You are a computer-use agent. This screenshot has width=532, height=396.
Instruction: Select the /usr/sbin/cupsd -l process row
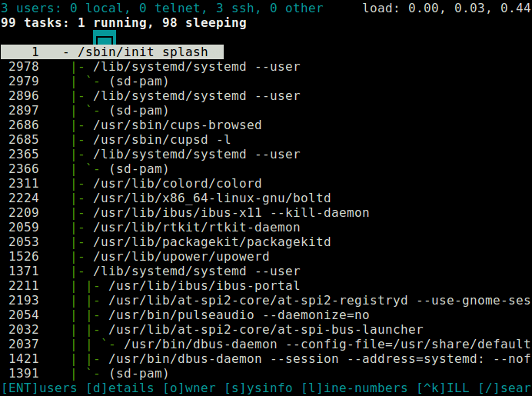161,140
